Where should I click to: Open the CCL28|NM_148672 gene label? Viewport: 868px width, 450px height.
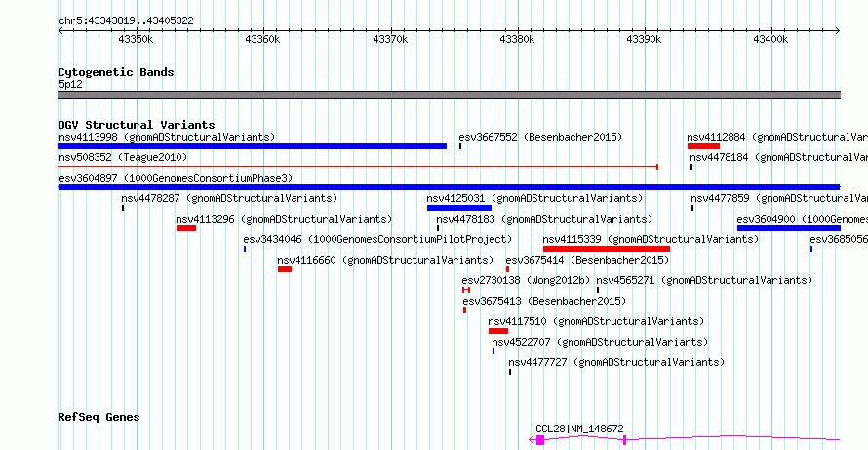pyautogui.click(x=579, y=429)
